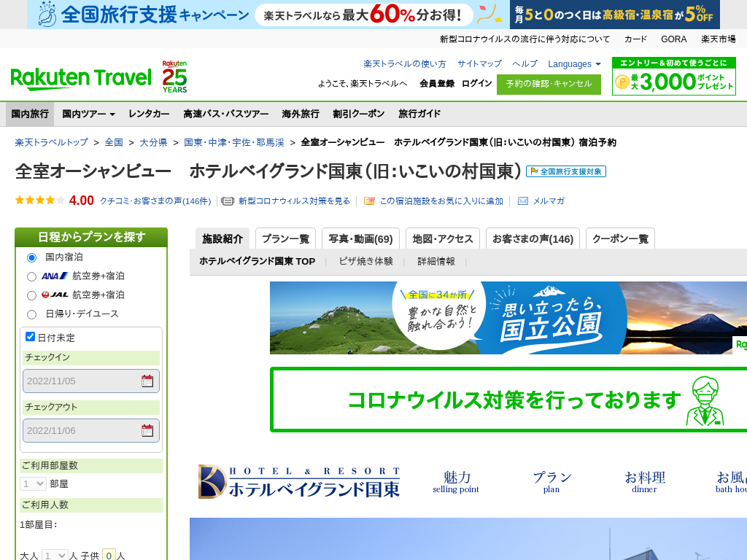
Task: Open 楽天トラベルの使い方 link
Action: 404,64
